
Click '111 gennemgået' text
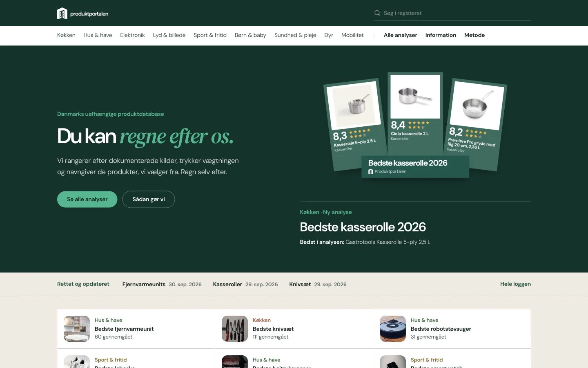tap(270, 337)
